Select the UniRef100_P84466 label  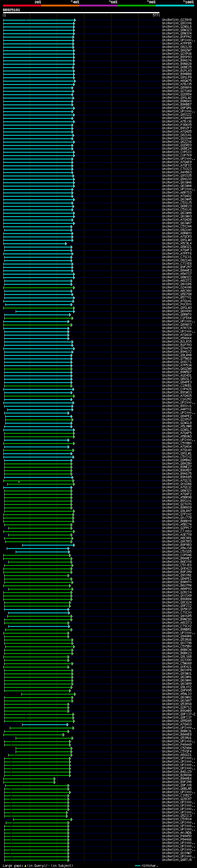point(177,839)
